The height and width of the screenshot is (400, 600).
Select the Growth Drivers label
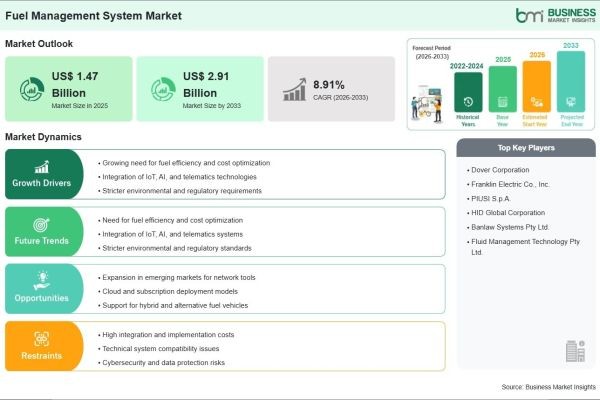pyautogui.click(x=41, y=183)
